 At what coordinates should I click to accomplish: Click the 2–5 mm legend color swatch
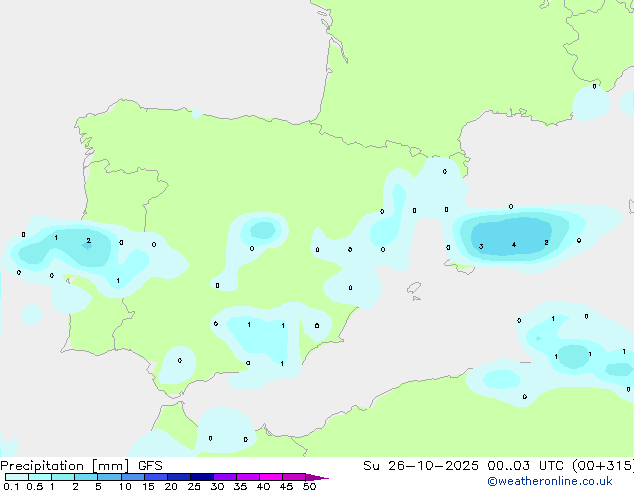tap(86, 477)
